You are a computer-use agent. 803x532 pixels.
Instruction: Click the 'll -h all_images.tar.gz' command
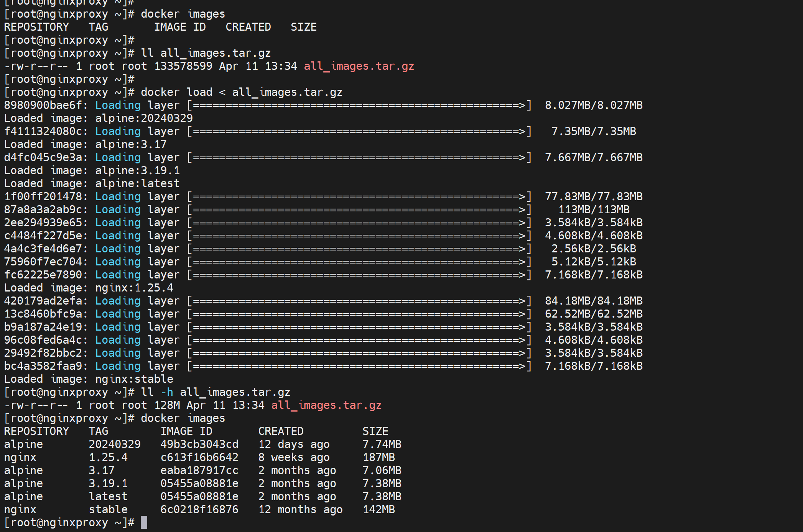pyautogui.click(x=216, y=392)
